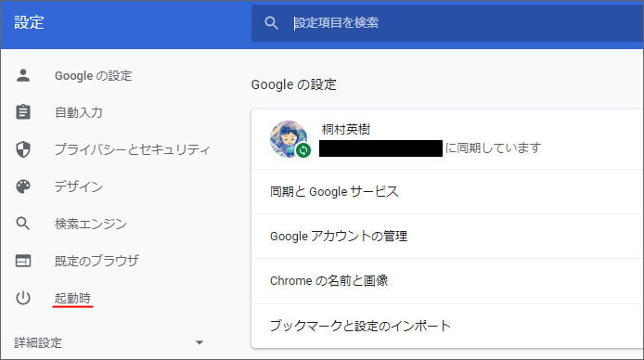The height and width of the screenshot is (360, 644).
Task: Click the browser window icon for 既定のブラウザ
Action: coord(23,261)
